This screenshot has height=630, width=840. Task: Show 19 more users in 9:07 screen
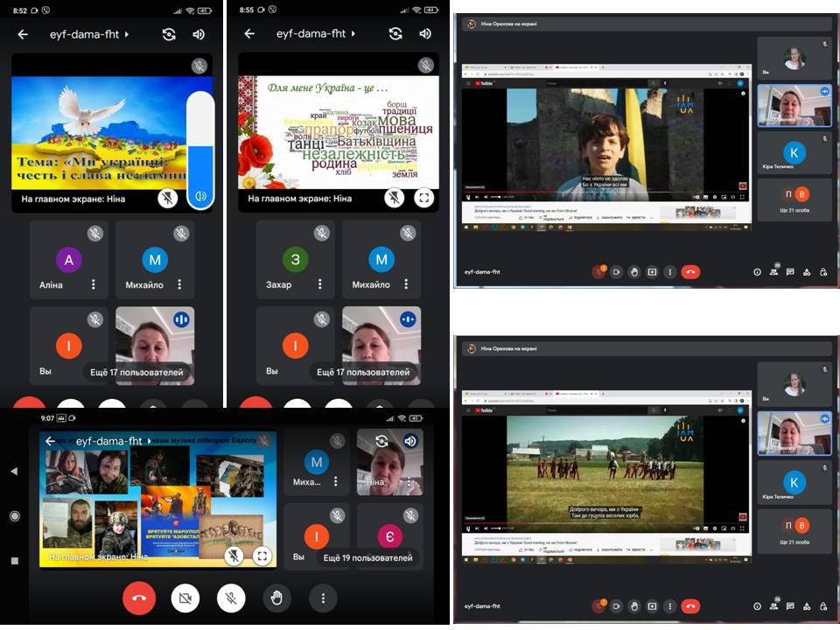[x=368, y=557]
